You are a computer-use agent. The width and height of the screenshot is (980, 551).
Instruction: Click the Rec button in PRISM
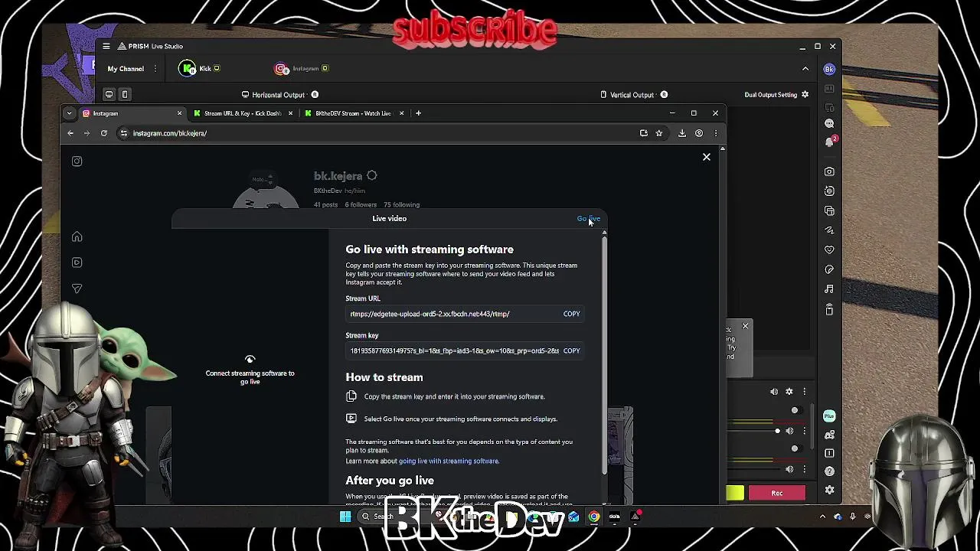777,494
